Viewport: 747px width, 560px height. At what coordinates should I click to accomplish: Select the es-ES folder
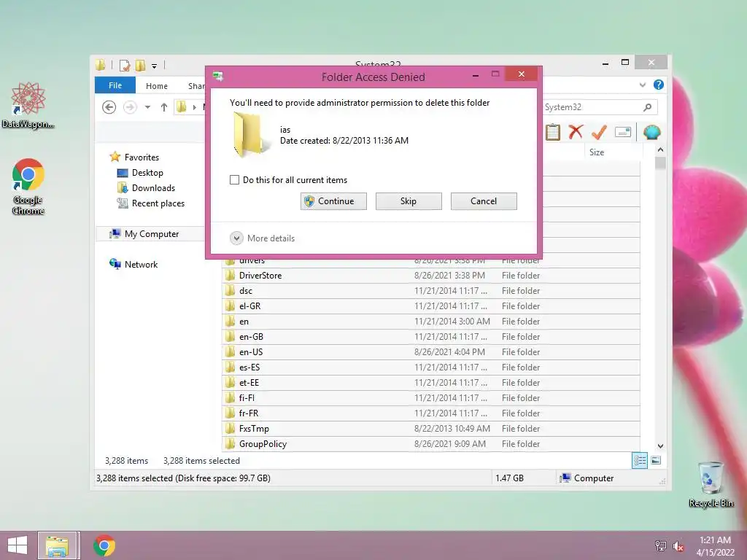tap(431, 367)
